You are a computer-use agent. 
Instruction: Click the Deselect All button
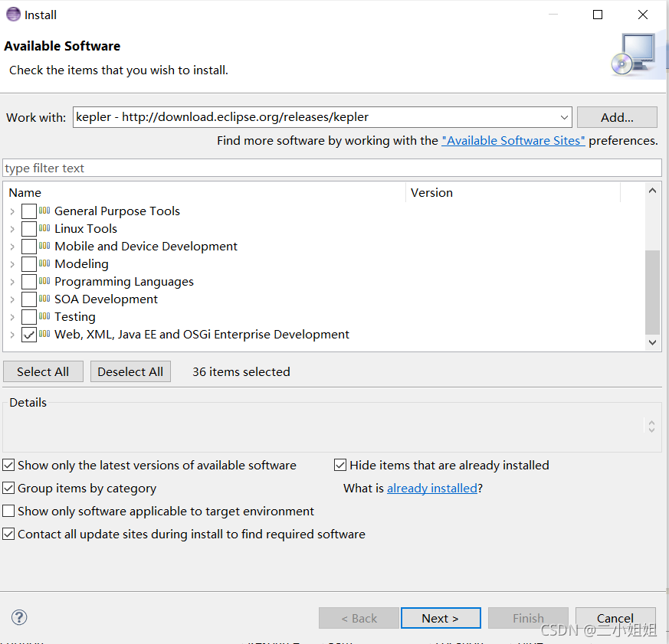[130, 371]
